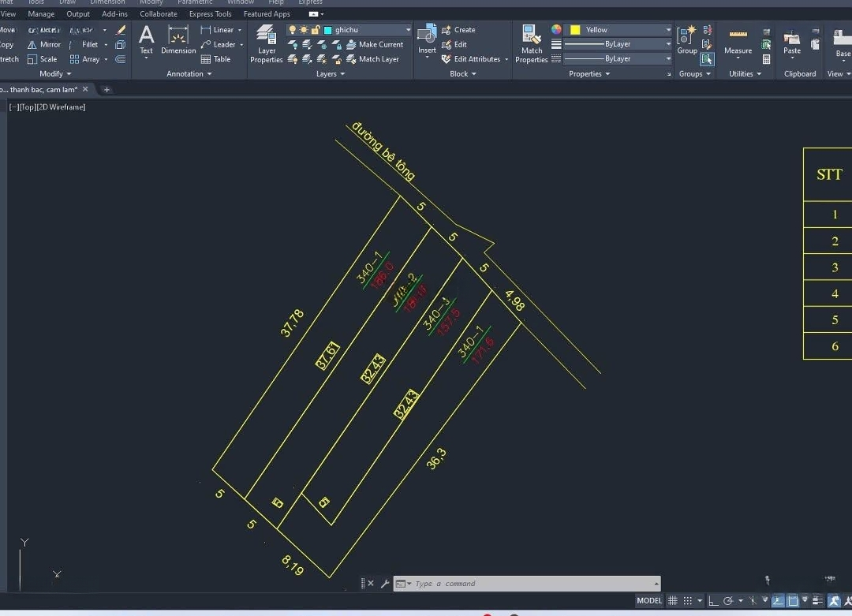Click the Group icon
The height and width of the screenshot is (616, 852).
pos(687,39)
